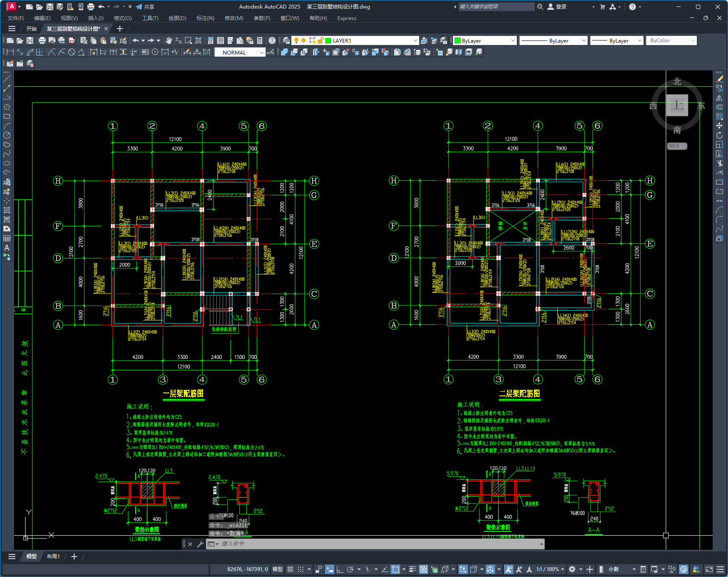Select the Hatch tool in draw toolbar
Screen dimensions: 728x577
click(7, 210)
